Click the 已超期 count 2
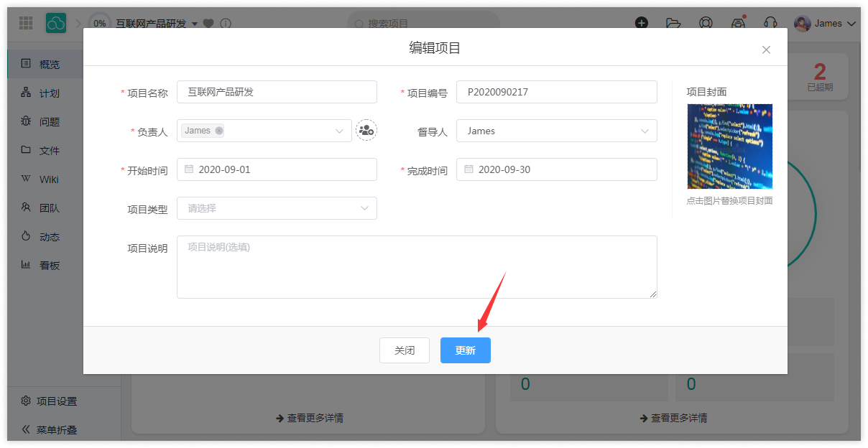Image resolution: width=868 pixels, height=448 pixels. coord(820,72)
